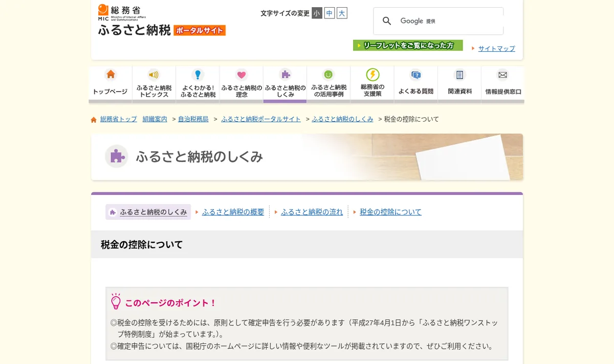Open the よくわかる!ふるさと納税 tab
This screenshot has height=364, width=614.
coord(198,84)
